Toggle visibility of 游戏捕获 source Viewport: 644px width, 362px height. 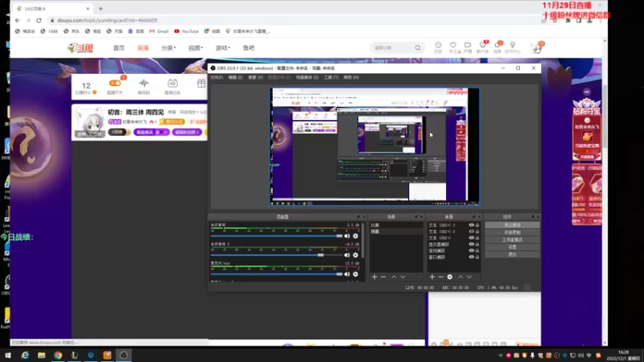(472, 250)
